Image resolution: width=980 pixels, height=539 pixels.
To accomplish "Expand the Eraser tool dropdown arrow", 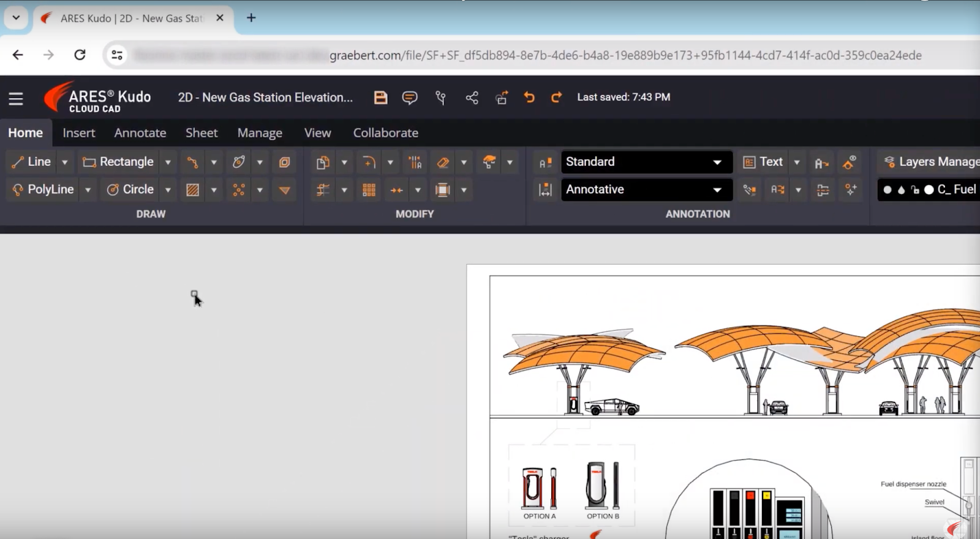I will [464, 162].
